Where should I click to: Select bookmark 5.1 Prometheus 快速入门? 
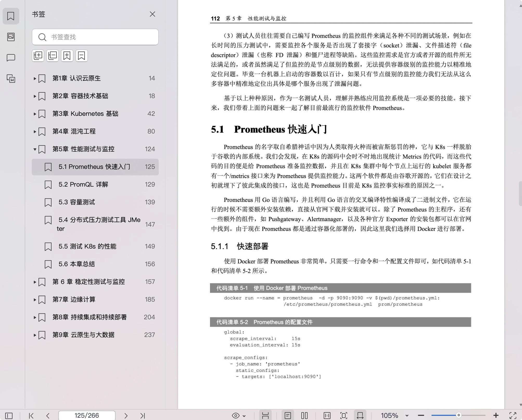tap(95, 167)
